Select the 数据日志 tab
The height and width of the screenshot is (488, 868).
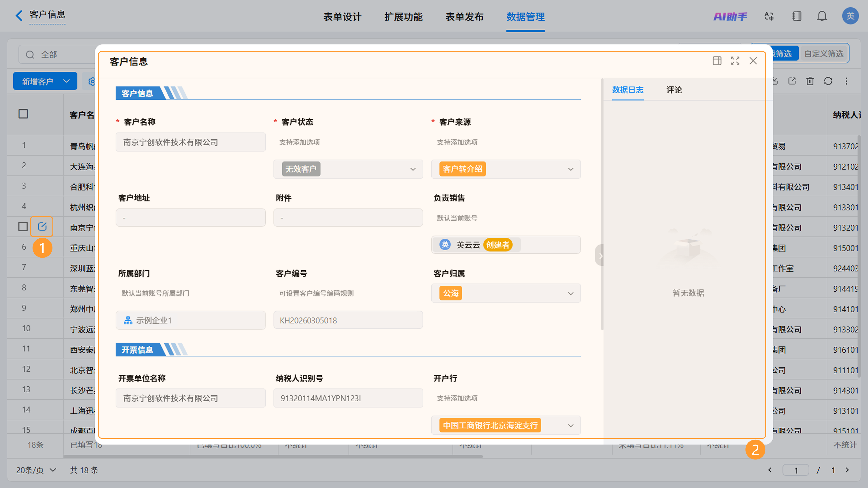(x=628, y=90)
